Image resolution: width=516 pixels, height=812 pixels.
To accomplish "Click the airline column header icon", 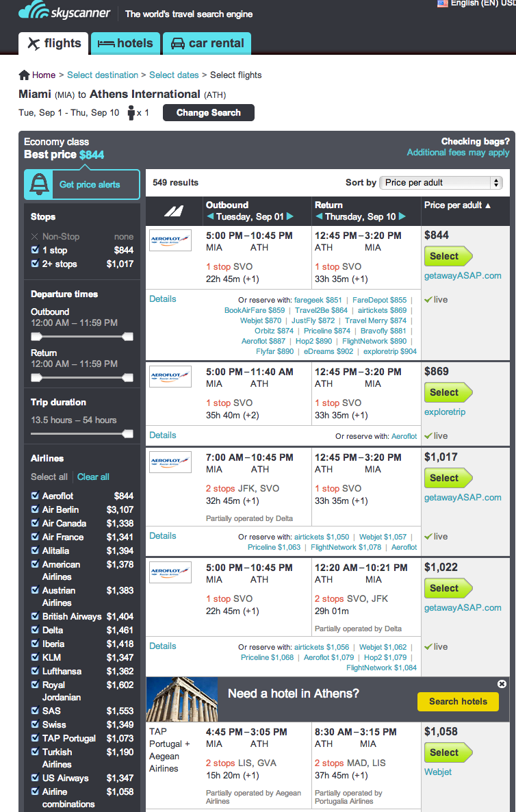I will coord(175,211).
